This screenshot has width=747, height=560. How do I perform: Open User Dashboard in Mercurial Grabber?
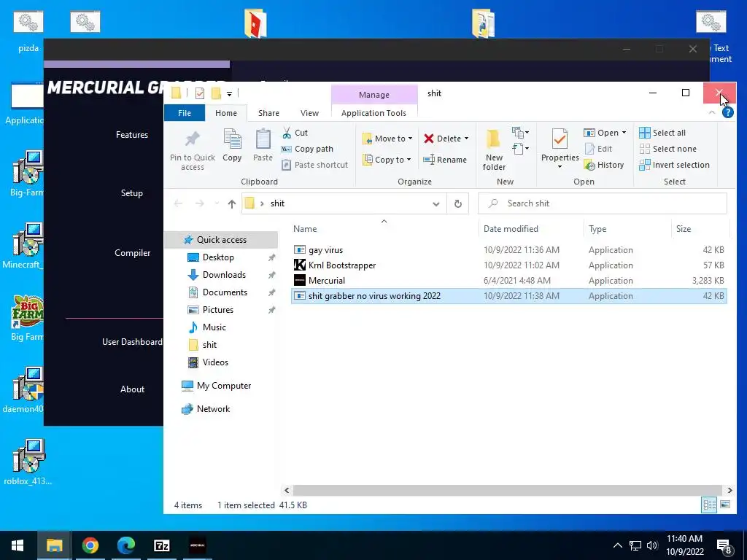132,342
